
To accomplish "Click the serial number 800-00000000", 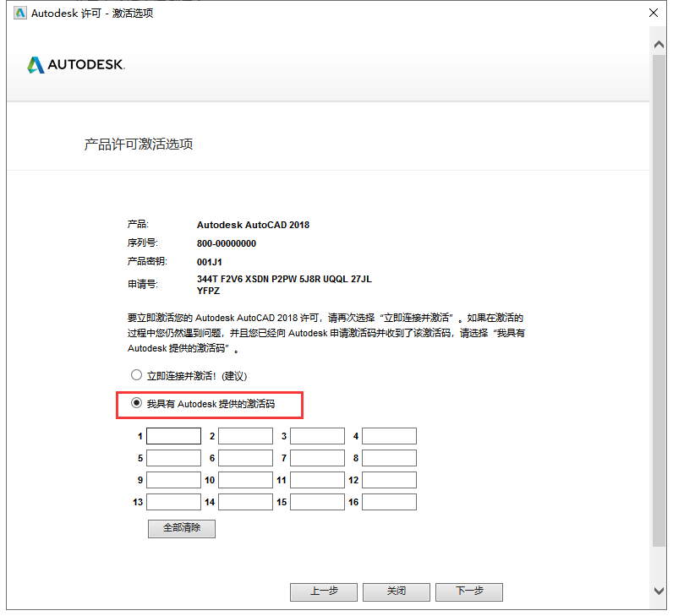I will (x=227, y=243).
